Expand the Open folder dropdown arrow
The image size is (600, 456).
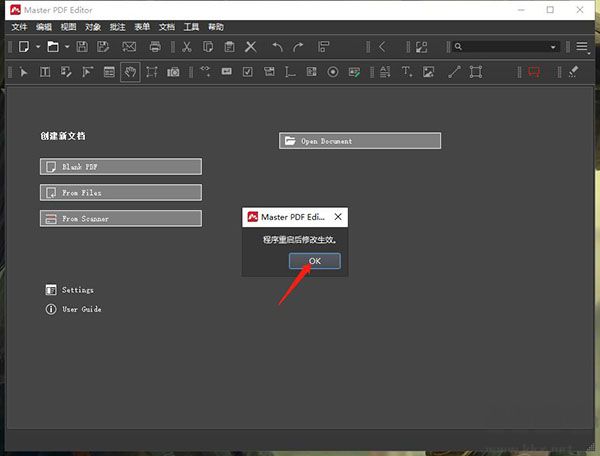(66, 46)
